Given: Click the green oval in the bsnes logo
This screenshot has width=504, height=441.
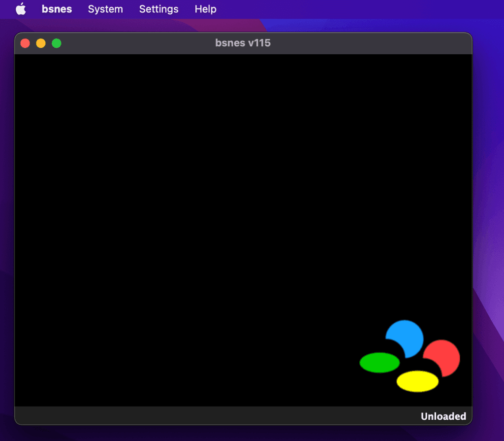Looking at the screenshot, I should tap(379, 362).
